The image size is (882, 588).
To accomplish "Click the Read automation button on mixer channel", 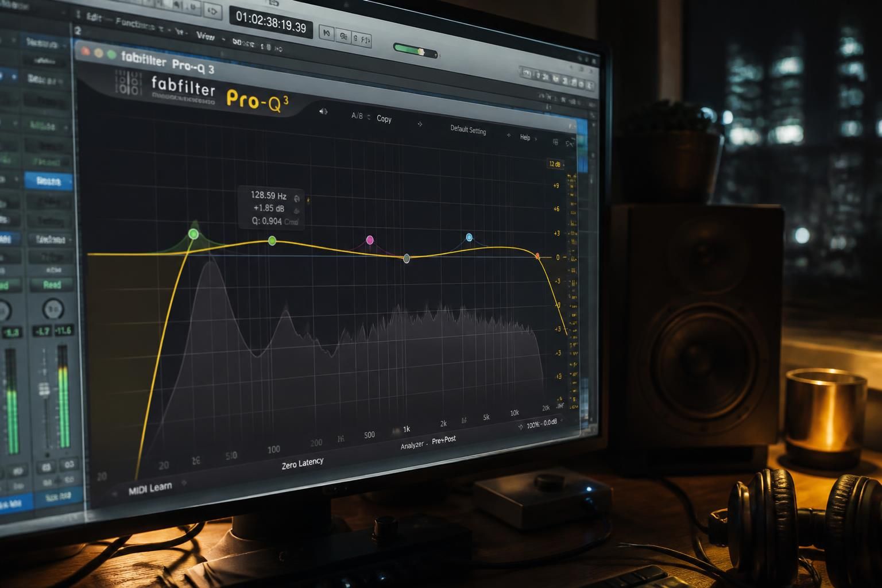I will pos(52,284).
